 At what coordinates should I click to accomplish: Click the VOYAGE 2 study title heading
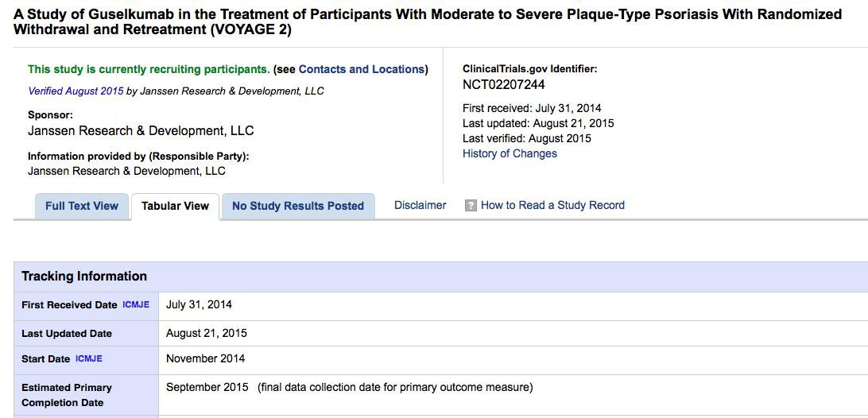point(428,22)
